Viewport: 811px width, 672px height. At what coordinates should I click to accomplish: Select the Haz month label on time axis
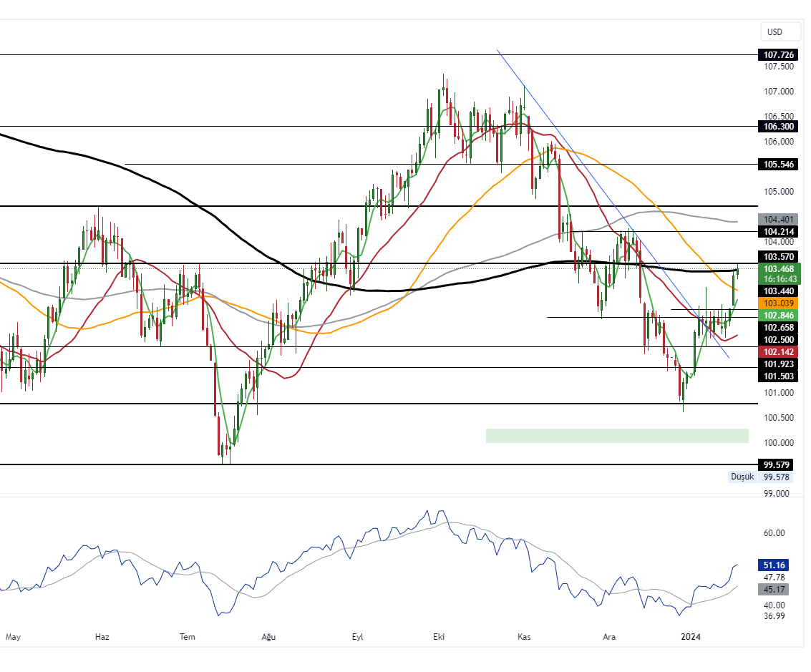pos(102,636)
